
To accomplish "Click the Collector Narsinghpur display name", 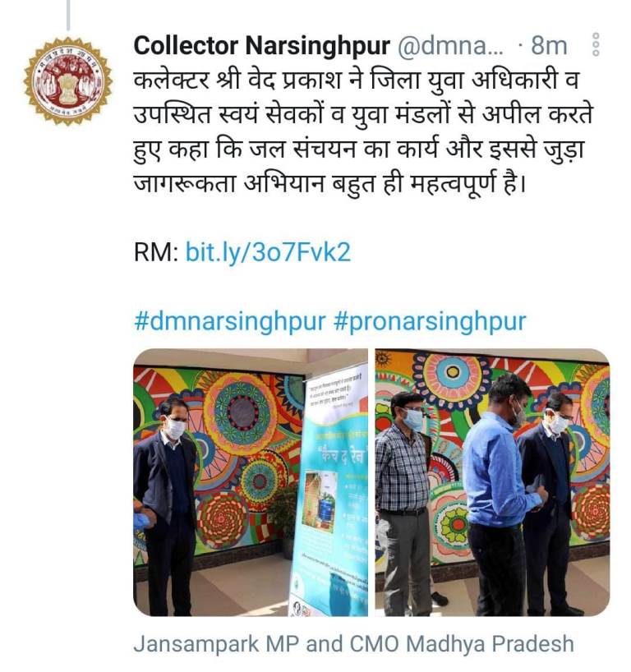I will [x=261, y=45].
